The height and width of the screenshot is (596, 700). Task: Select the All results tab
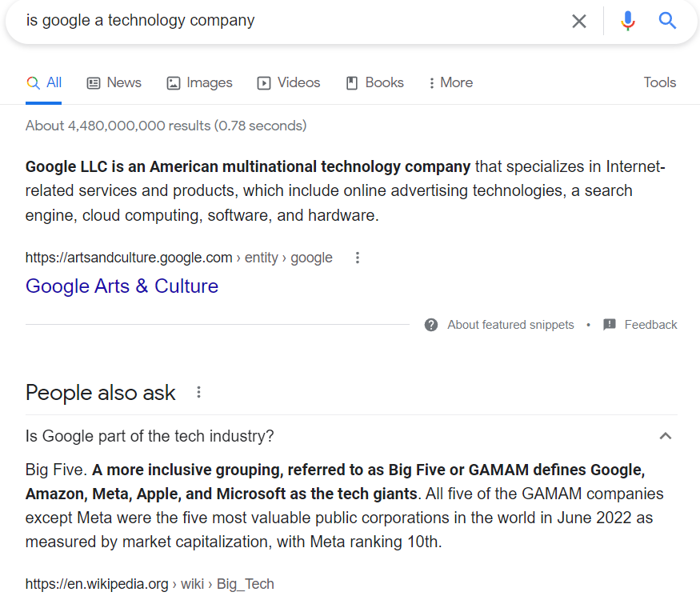click(x=44, y=82)
